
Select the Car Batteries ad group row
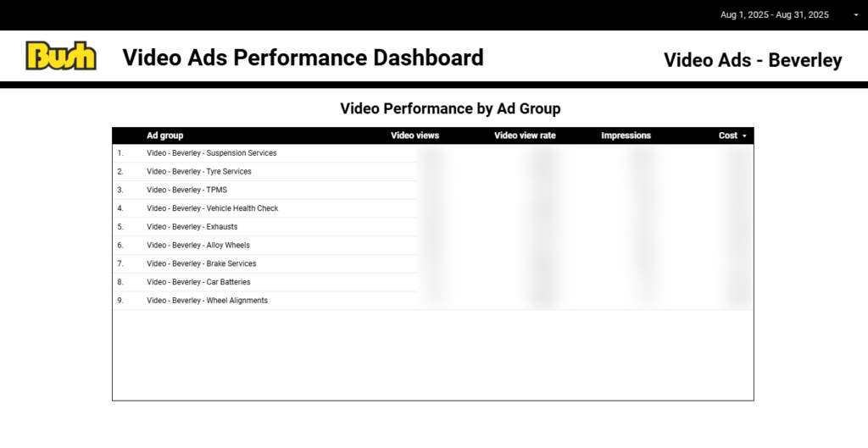tap(198, 282)
